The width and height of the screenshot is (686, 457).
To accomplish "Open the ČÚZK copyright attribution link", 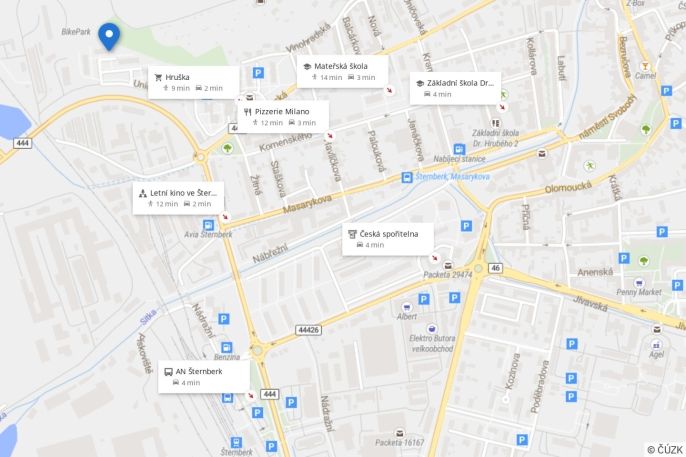I will [665, 450].
